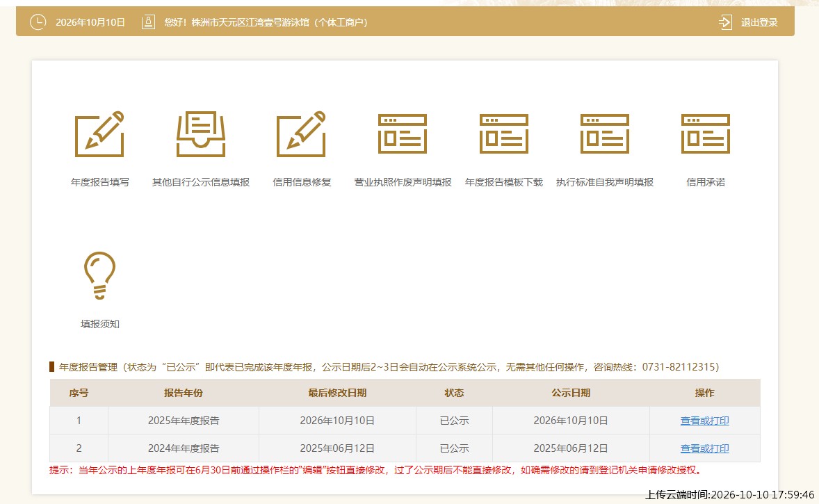Click the 信用承诺 label
The width and height of the screenshot is (819, 504).
(x=706, y=182)
